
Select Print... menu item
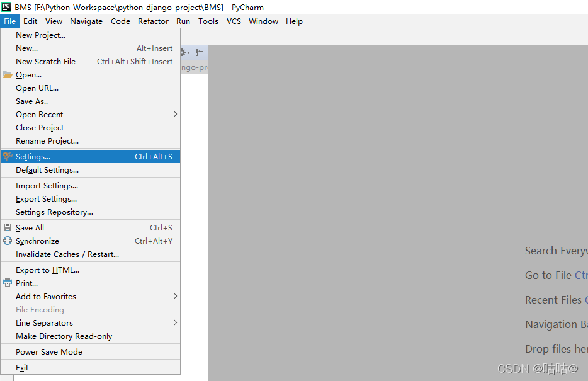click(91, 283)
